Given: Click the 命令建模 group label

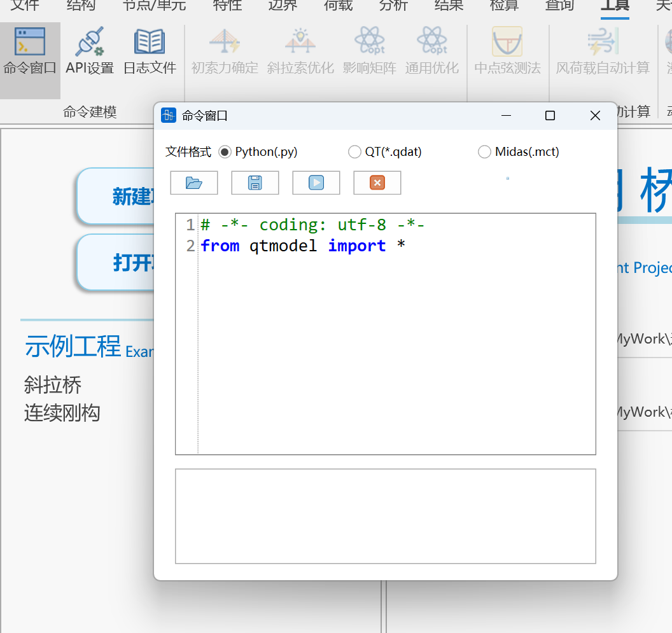Looking at the screenshot, I should [x=90, y=112].
